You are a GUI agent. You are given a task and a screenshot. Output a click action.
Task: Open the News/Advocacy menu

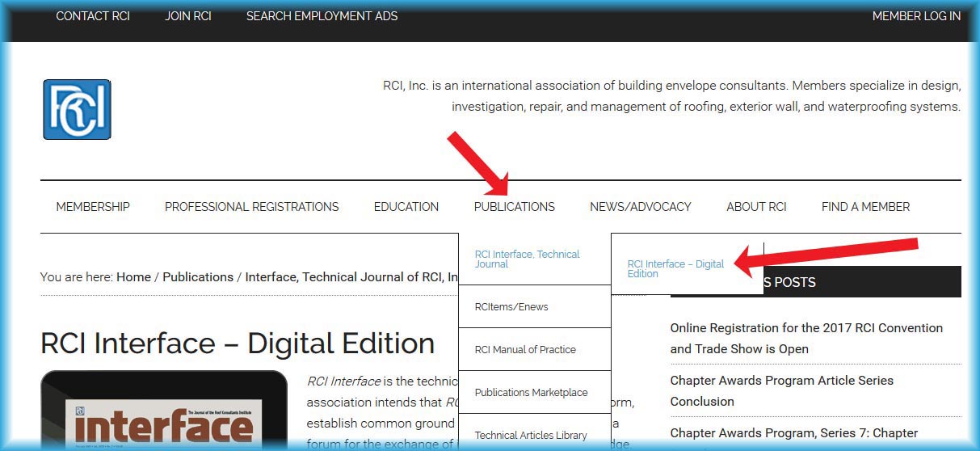(x=640, y=207)
